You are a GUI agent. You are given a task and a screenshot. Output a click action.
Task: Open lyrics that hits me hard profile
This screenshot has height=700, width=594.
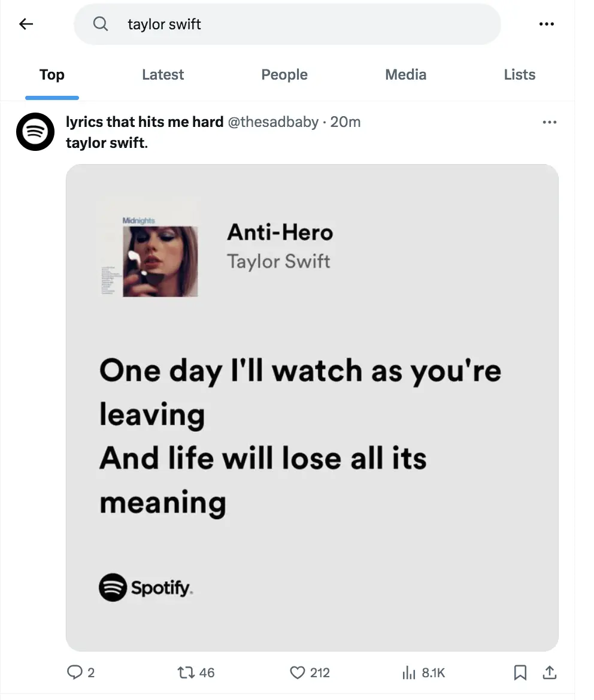pos(144,122)
